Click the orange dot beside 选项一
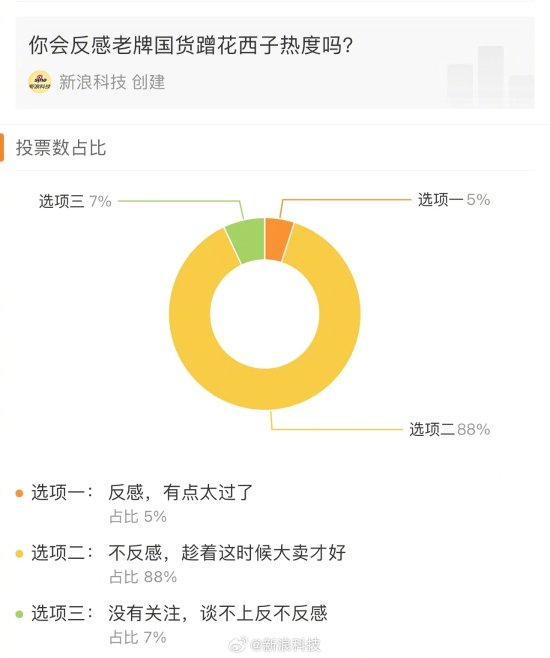The height and width of the screenshot is (658, 550). pos(19,494)
